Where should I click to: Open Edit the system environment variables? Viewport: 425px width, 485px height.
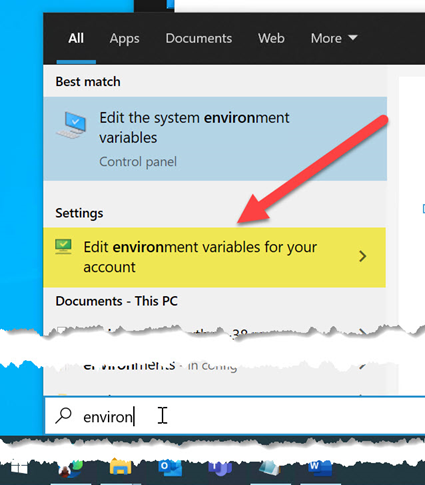[x=215, y=139]
